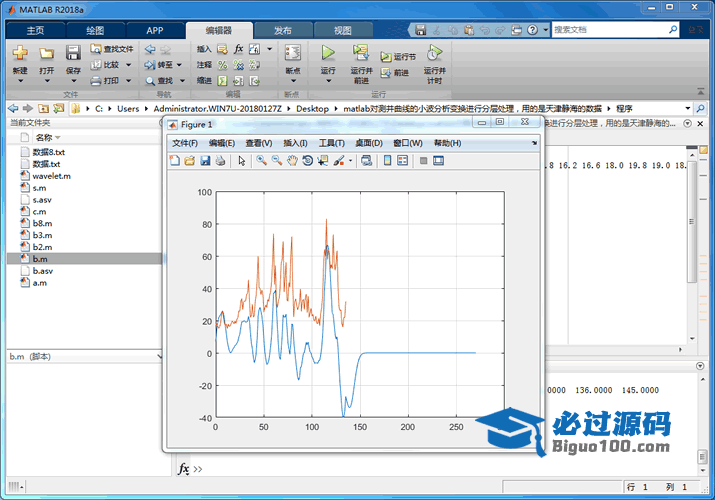This screenshot has width=715, height=500.
Task: Click the search documentation (搜索文档) field
Action: (615, 30)
